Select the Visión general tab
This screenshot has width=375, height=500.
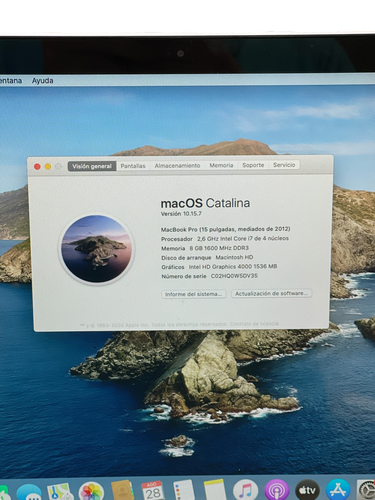tap(92, 166)
